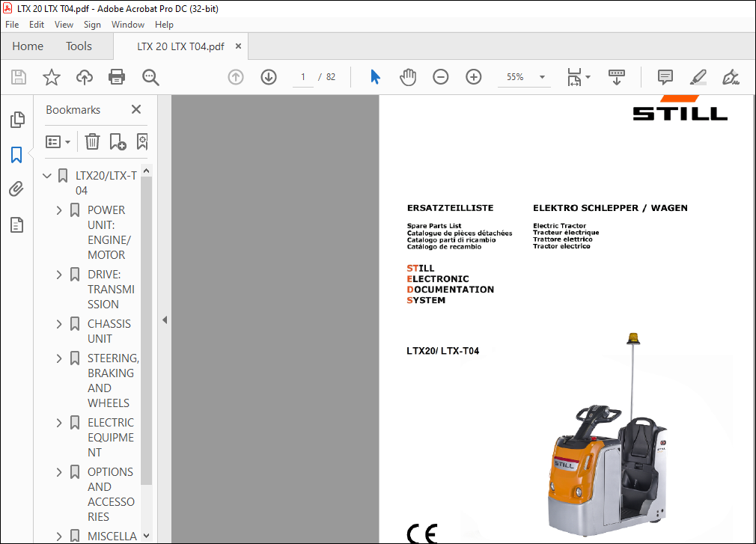
Task: Select the DRIVE: TRANSMISSION bookmark text
Action: click(111, 290)
